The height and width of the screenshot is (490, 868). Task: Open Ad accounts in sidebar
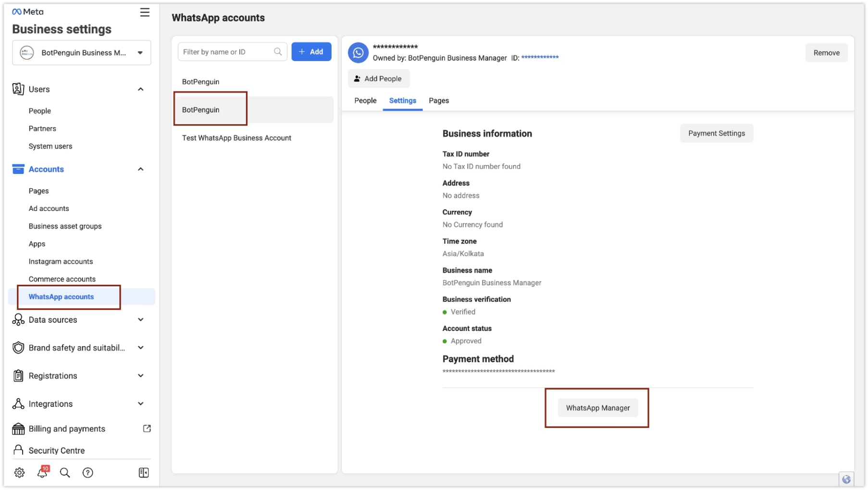pos(49,208)
